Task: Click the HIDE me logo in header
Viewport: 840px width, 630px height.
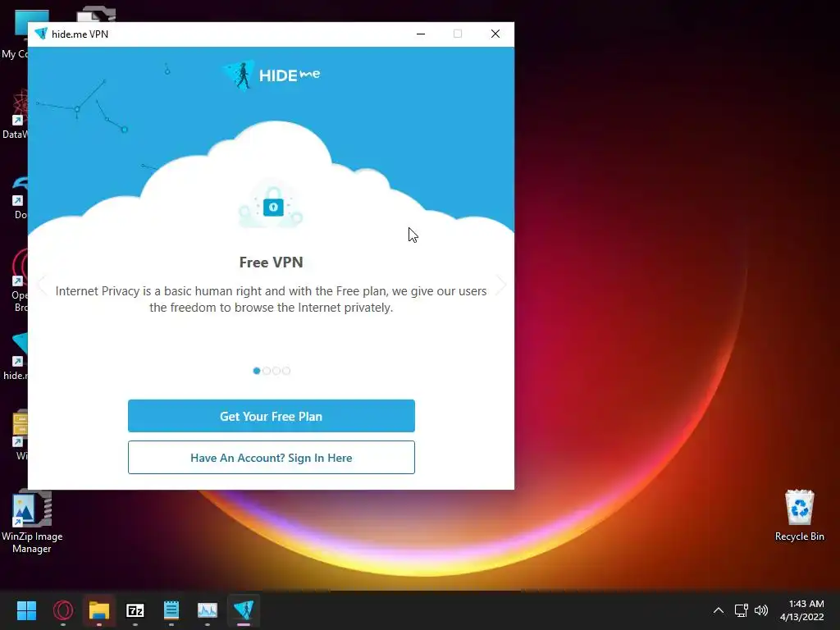Action: pos(271,75)
